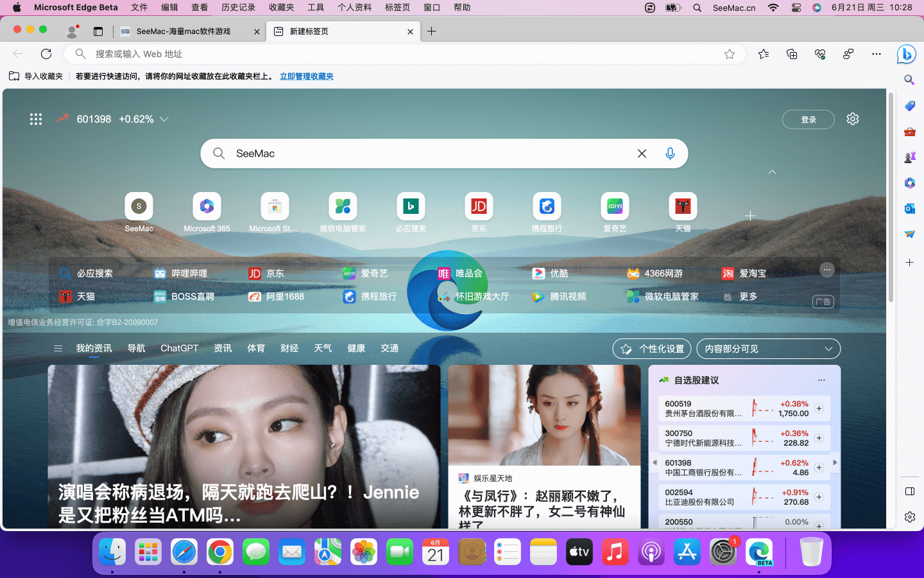Screen dimensions: 924x578
Task: Add 300750 宁德时代 to watchlist
Action: coord(819,438)
